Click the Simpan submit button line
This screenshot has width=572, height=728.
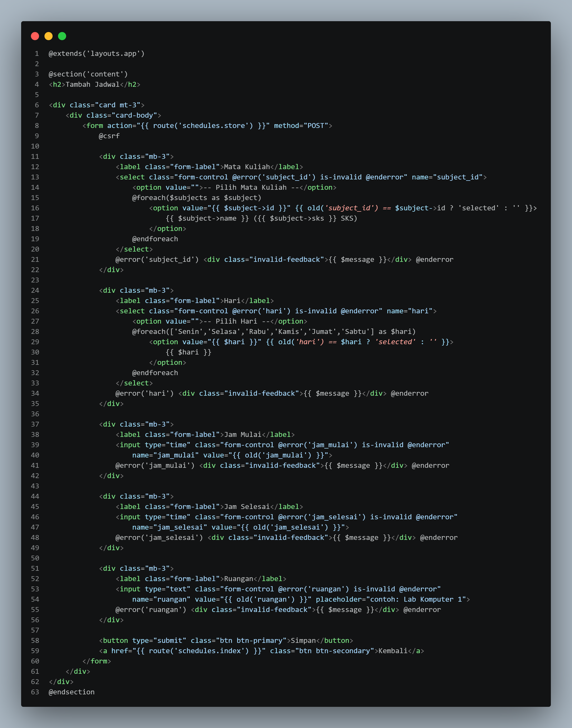pyautogui.click(x=226, y=641)
